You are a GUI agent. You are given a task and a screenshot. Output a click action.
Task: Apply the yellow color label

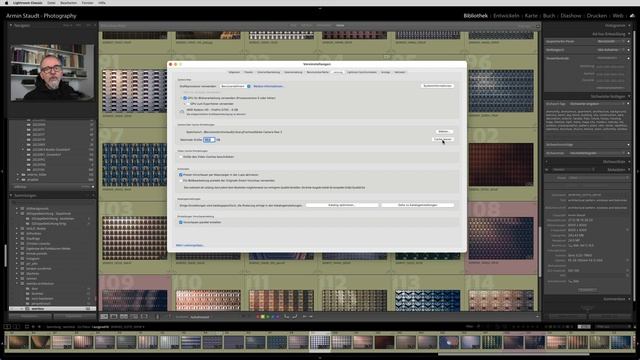263,317
